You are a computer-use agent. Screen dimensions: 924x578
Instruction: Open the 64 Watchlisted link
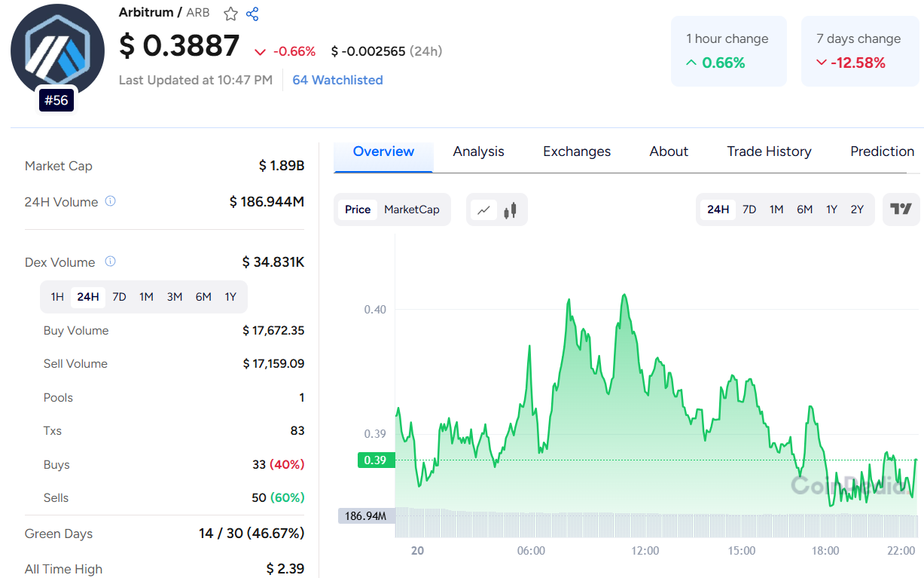point(337,80)
